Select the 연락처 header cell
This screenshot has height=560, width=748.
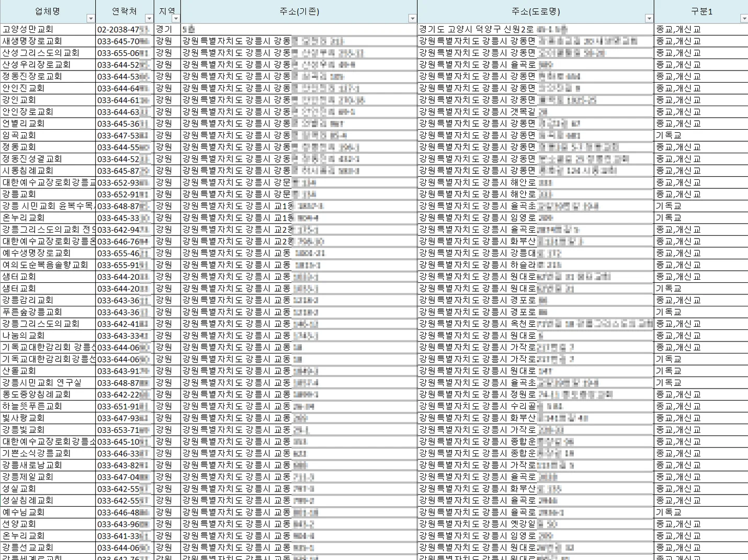(124, 12)
